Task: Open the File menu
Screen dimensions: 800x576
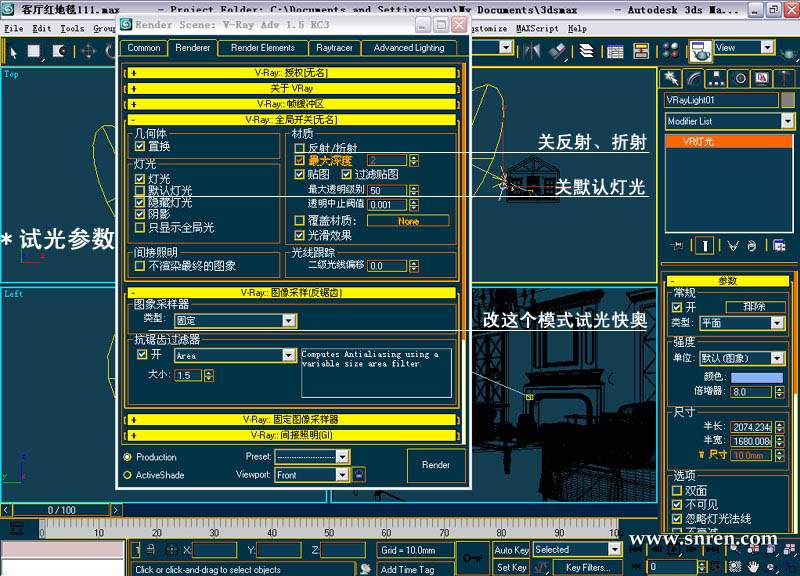Action: point(14,29)
